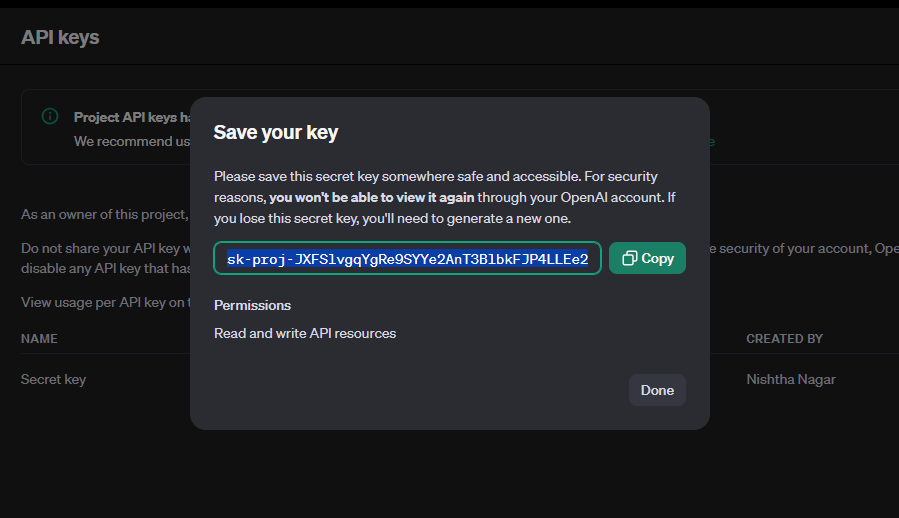Select the NAME column header
This screenshot has width=899, height=518.
tap(39, 338)
